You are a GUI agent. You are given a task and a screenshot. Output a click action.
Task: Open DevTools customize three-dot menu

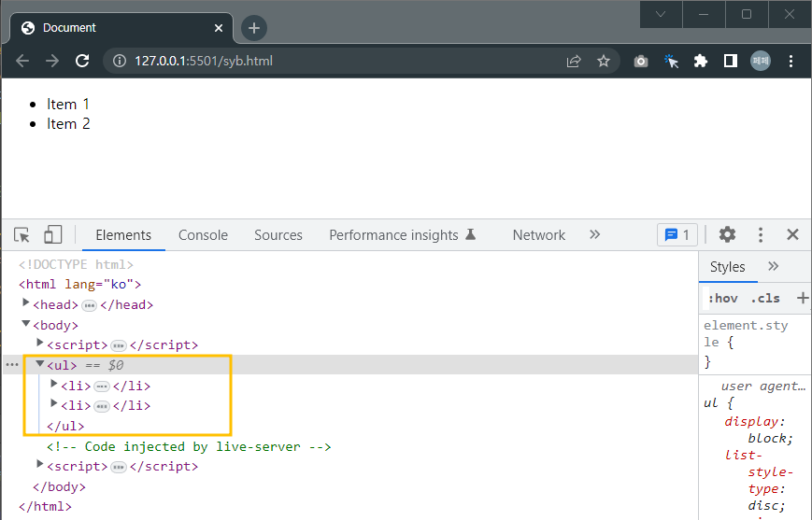[x=761, y=235]
